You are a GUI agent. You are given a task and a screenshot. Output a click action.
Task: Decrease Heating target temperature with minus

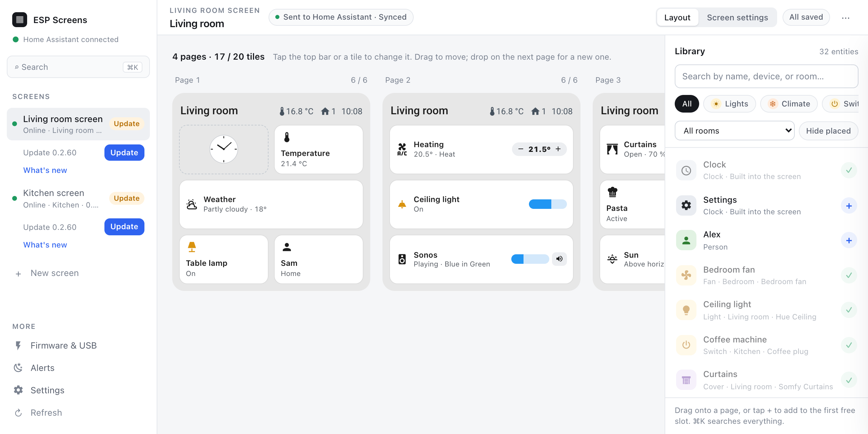521,149
